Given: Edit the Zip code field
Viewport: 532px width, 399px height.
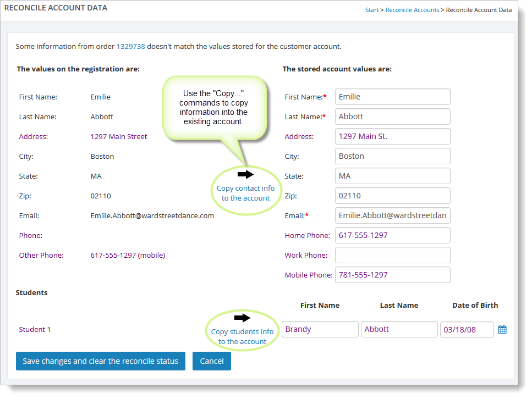Looking at the screenshot, I should click(x=392, y=196).
